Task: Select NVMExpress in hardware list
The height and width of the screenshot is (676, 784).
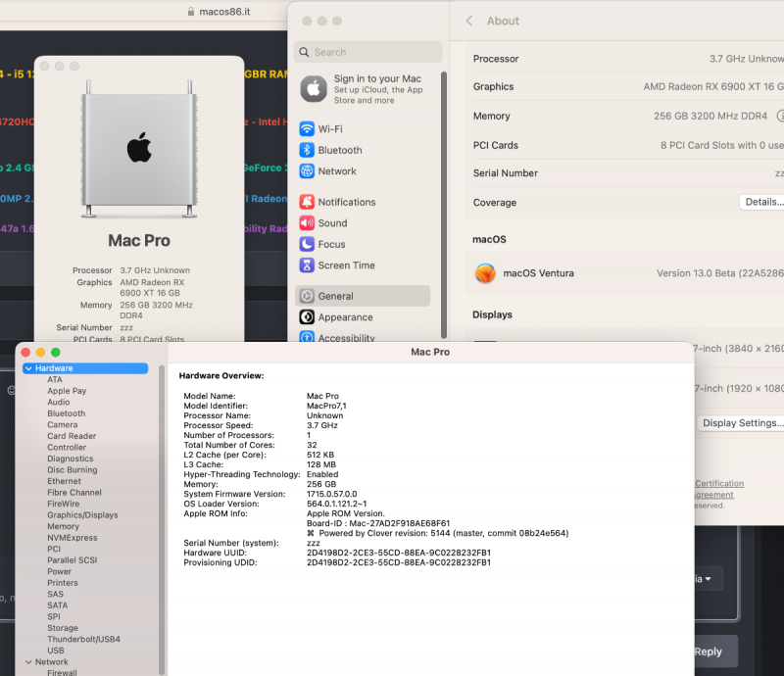Action: (73, 538)
